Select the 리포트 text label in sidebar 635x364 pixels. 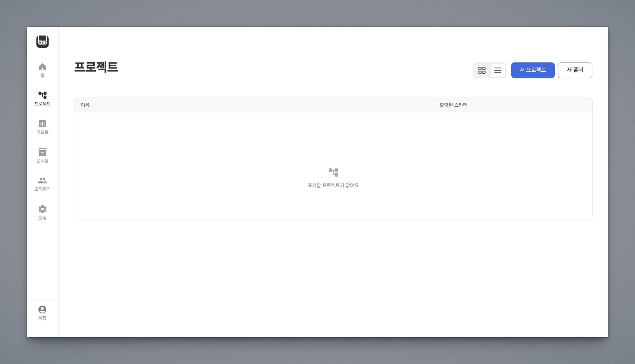click(42, 132)
